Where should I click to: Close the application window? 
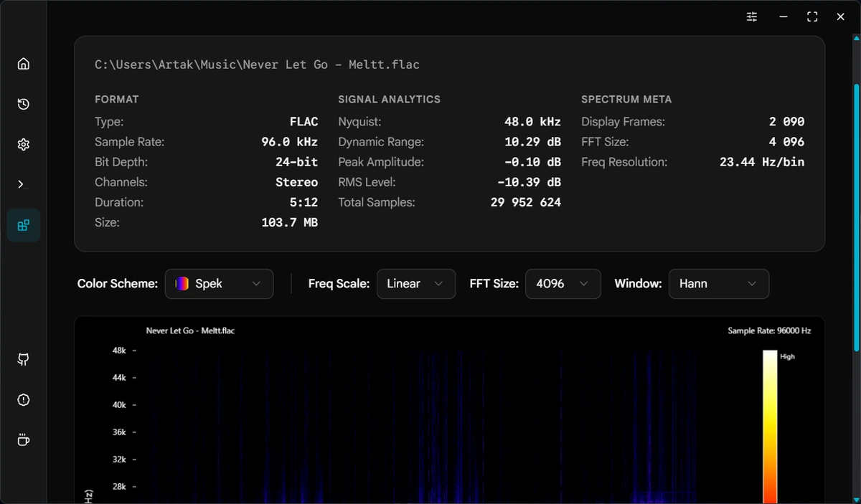(841, 16)
